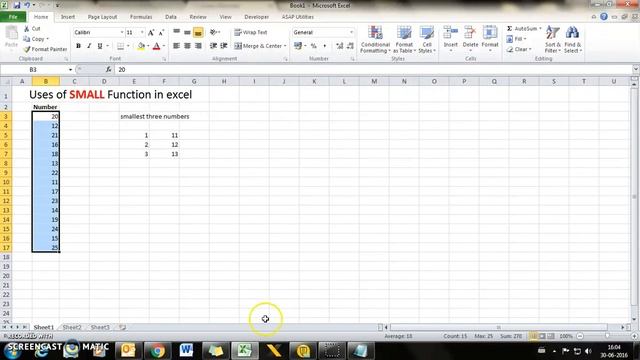The image size is (640, 360).
Task: Switch to the Data tab
Action: point(171,17)
